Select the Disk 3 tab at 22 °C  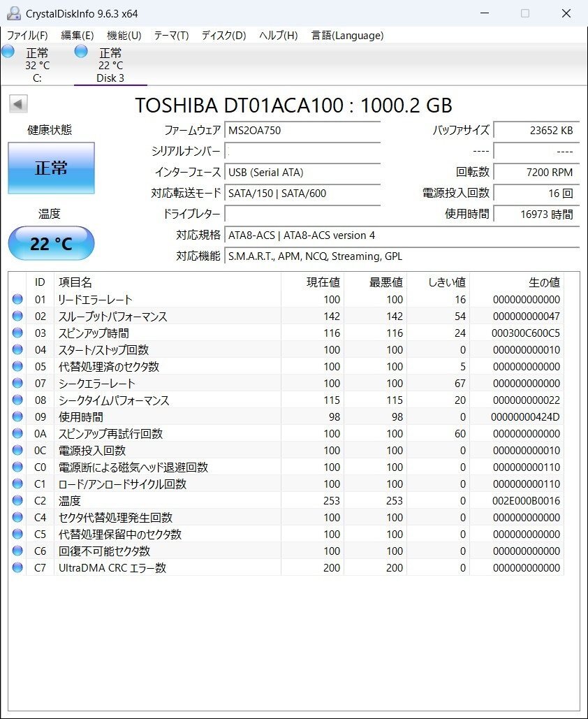(x=110, y=65)
